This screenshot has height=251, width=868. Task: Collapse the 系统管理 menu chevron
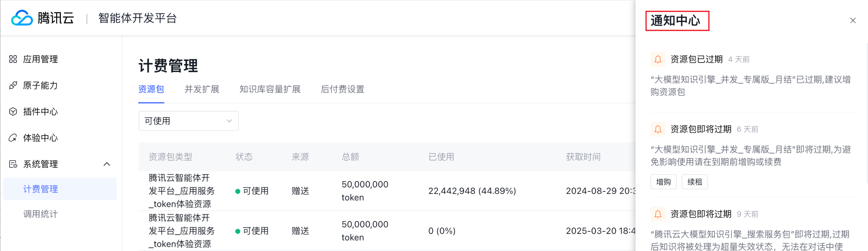(107, 164)
